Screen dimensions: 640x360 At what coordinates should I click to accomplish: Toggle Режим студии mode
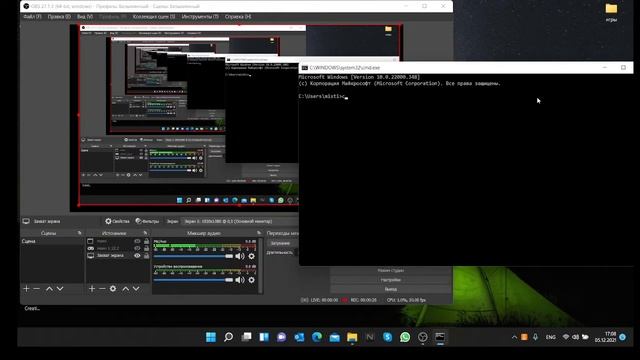point(391,271)
